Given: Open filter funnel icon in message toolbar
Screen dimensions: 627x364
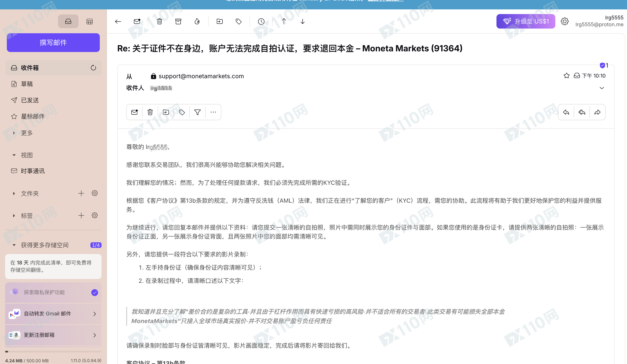Looking at the screenshot, I should click(x=197, y=112).
